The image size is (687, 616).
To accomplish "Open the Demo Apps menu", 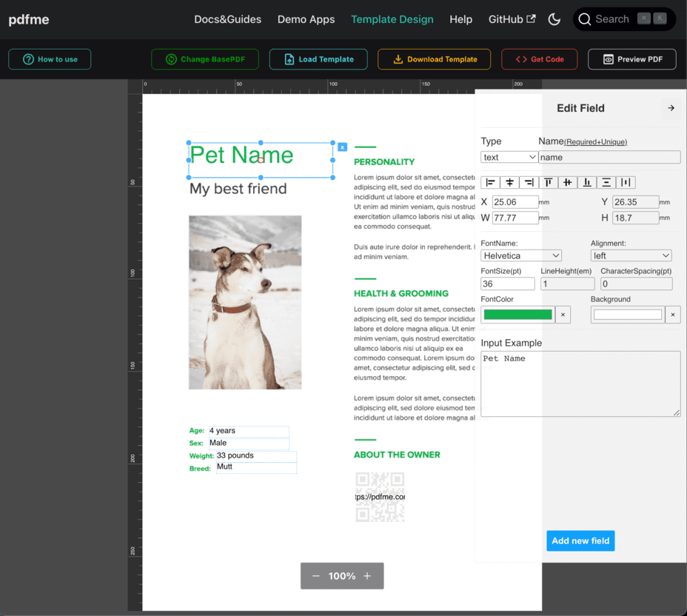I will [x=306, y=19].
